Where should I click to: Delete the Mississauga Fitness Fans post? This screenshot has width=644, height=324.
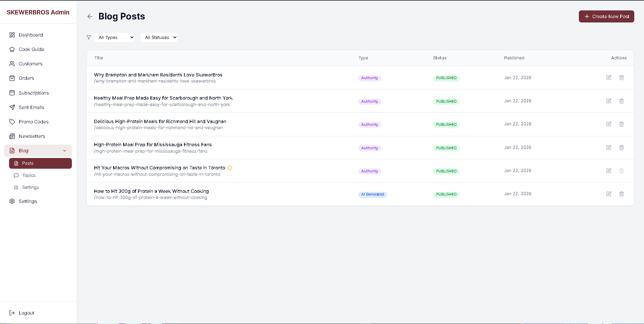[621, 148]
